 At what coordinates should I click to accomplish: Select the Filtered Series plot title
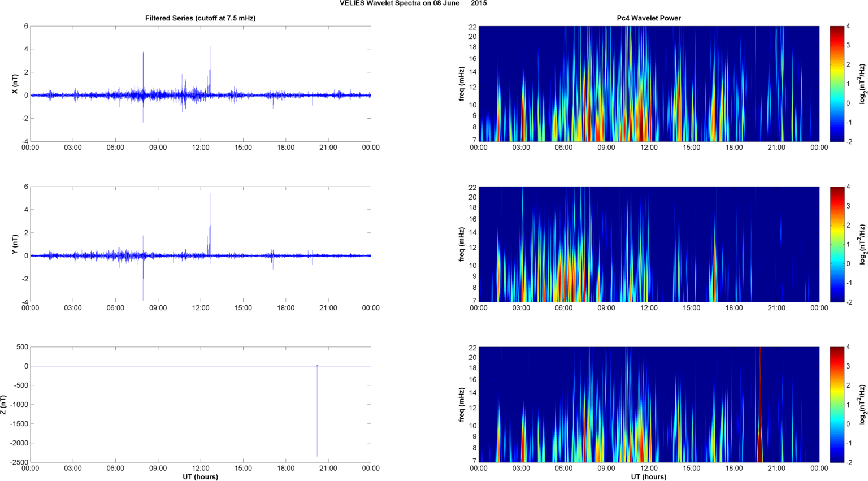200,18
